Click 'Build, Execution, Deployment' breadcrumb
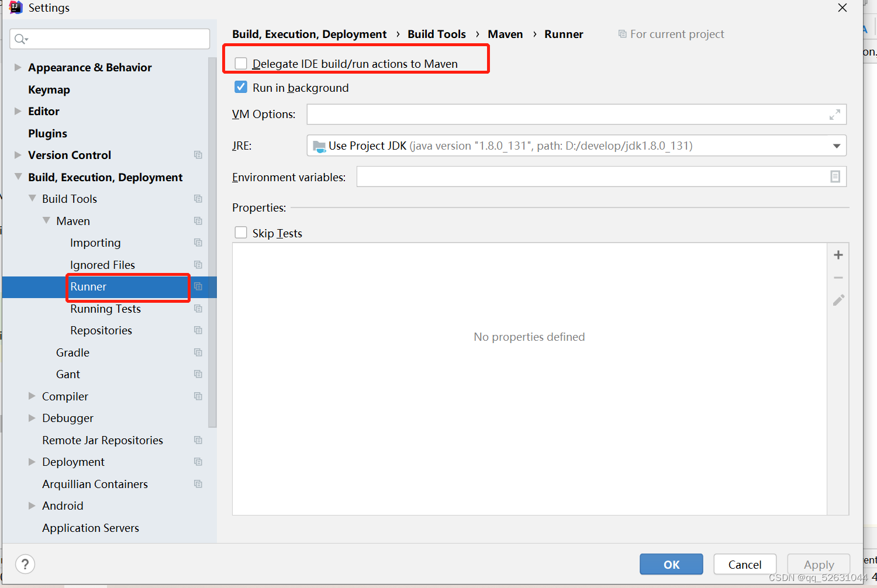877x588 pixels. [309, 34]
